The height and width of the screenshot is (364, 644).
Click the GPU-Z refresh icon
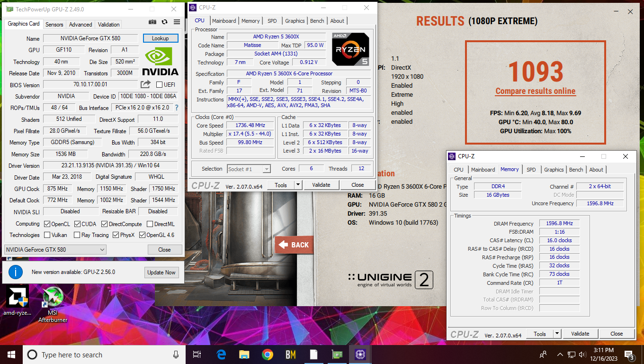pyautogui.click(x=164, y=22)
